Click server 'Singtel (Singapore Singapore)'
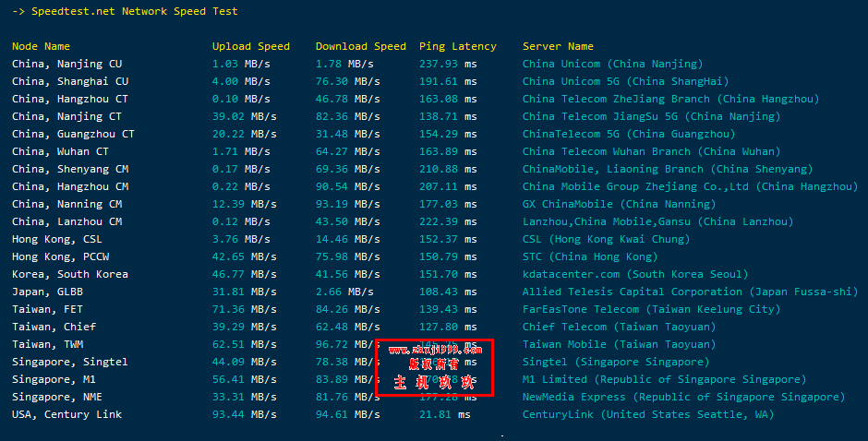 [x=616, y=362]
